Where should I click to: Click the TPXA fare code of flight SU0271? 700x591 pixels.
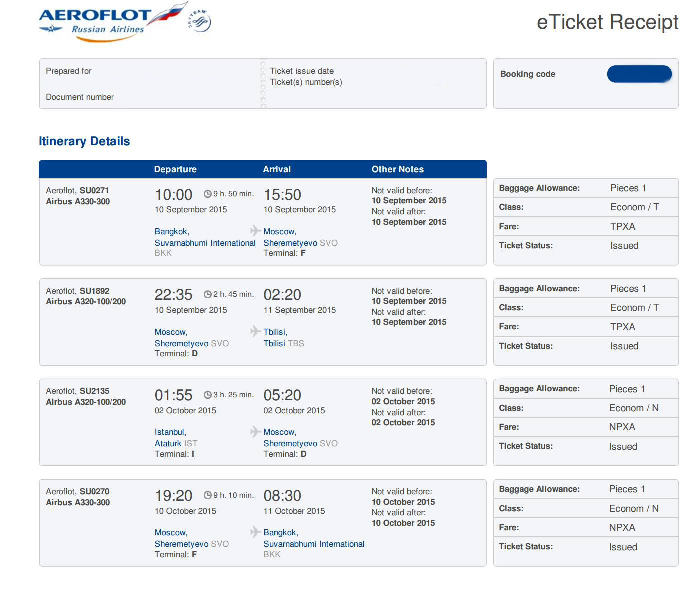coord(623,226)
